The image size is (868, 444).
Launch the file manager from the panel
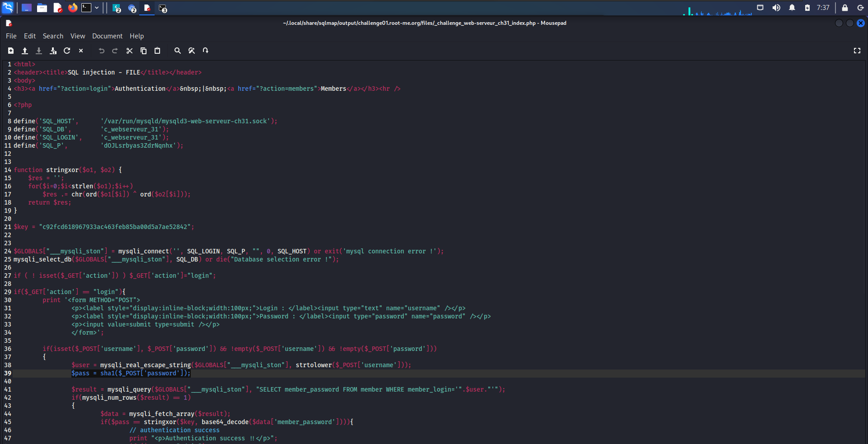click(x=42, y=8)
